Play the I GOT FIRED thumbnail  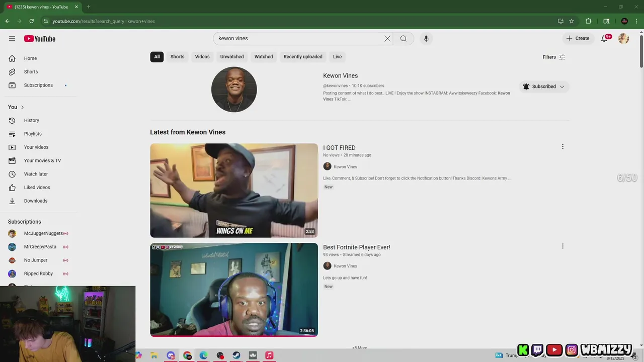pyautogui.click(x=234, y=191)
